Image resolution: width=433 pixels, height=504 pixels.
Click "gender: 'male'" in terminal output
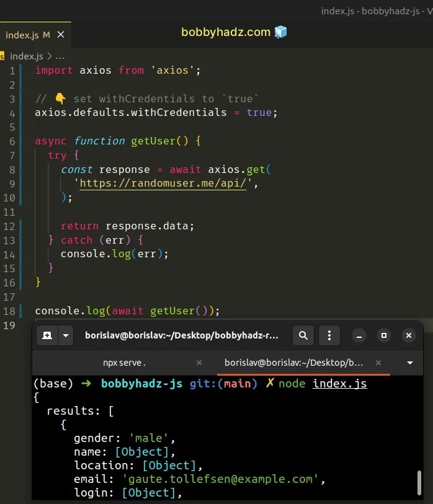(x=124, y=438)
